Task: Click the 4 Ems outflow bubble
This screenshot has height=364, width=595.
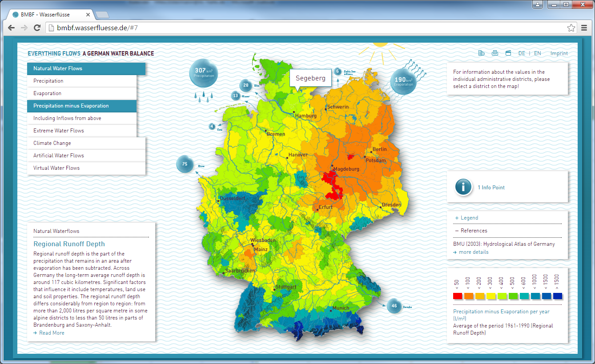Action: click(x=213, y=127)
